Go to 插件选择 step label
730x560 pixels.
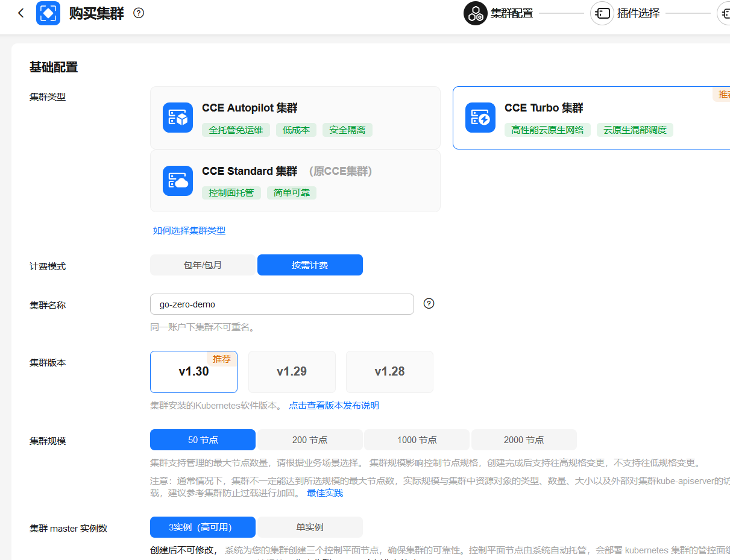click(638, 13)
